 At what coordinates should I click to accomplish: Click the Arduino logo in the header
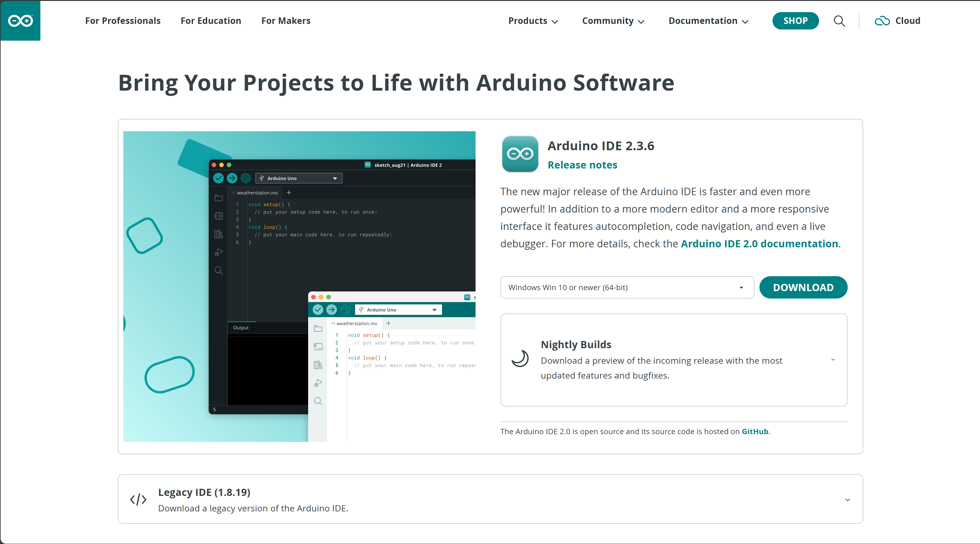pyautogui.click(x=21, y=20)
